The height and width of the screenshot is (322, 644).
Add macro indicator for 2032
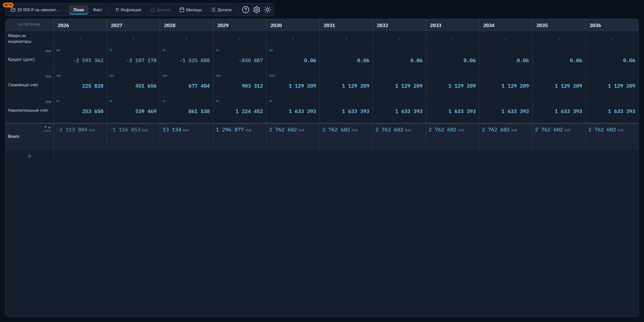point(399,39)
